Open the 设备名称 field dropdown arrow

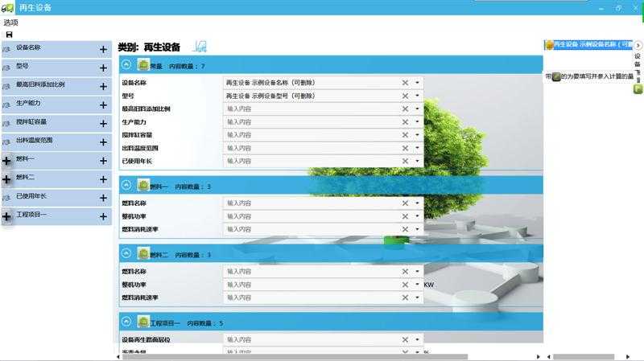[417, 83]
